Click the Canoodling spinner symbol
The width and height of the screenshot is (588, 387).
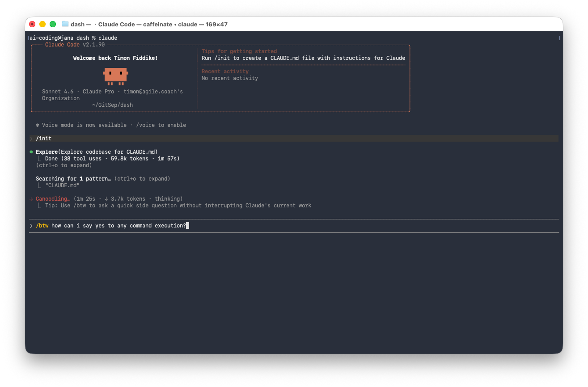(31, 199)
